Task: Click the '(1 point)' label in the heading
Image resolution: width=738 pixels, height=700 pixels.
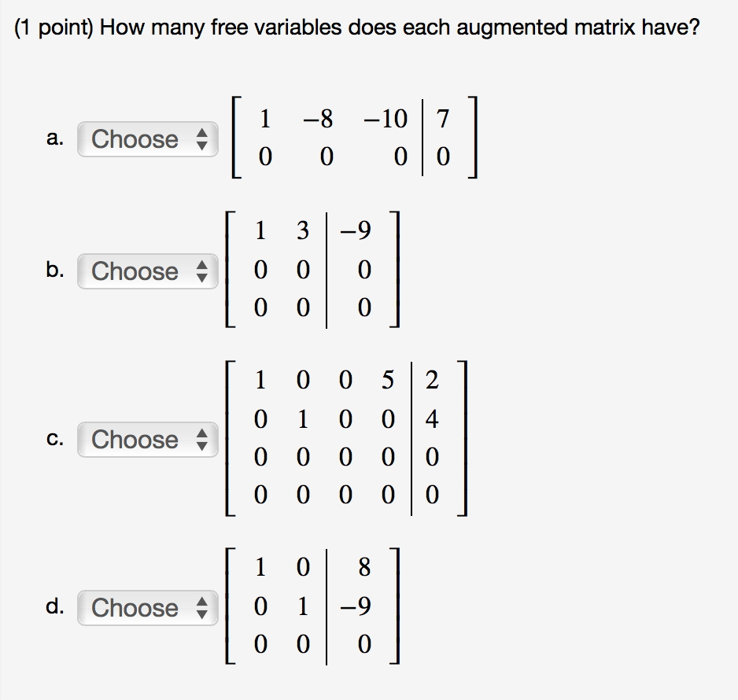Action: tap(54, 26)
